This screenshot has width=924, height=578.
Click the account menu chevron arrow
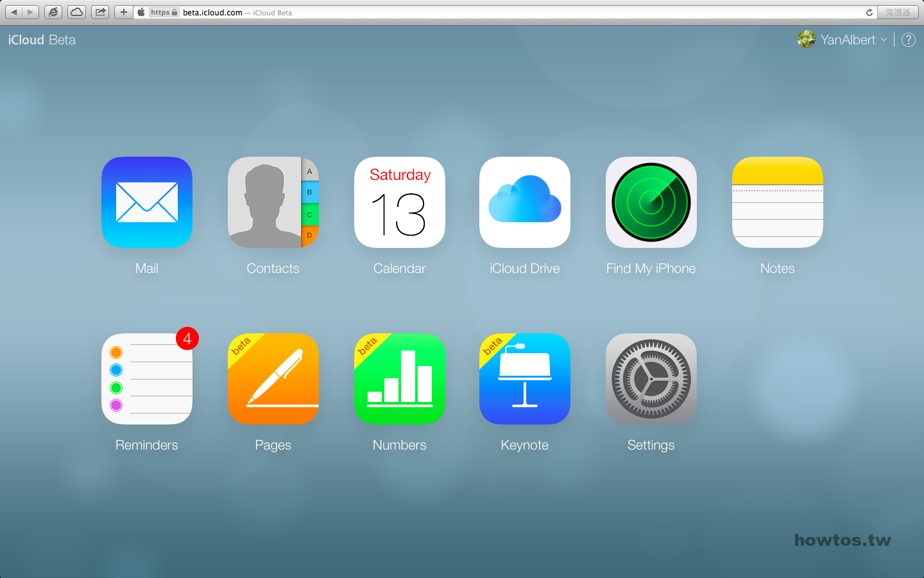pos(884,40)
